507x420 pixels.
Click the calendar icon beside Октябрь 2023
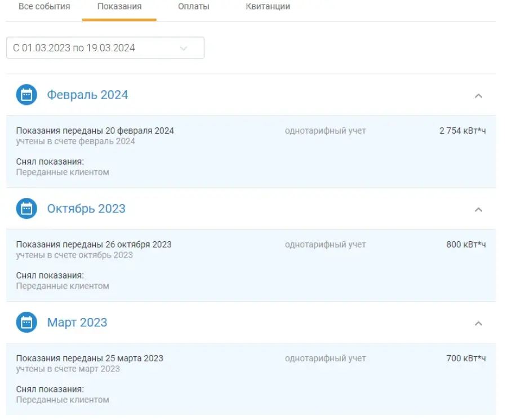click(26, 209)
